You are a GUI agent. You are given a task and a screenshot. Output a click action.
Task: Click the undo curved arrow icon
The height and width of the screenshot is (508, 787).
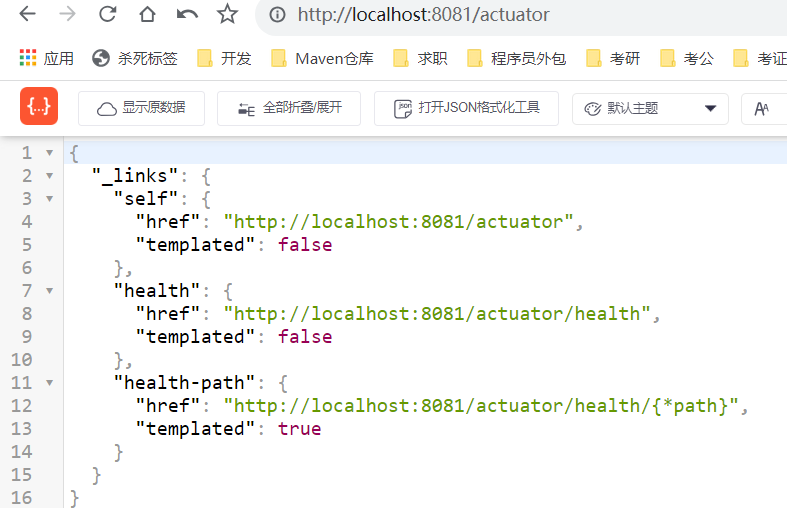coord(187,14)
